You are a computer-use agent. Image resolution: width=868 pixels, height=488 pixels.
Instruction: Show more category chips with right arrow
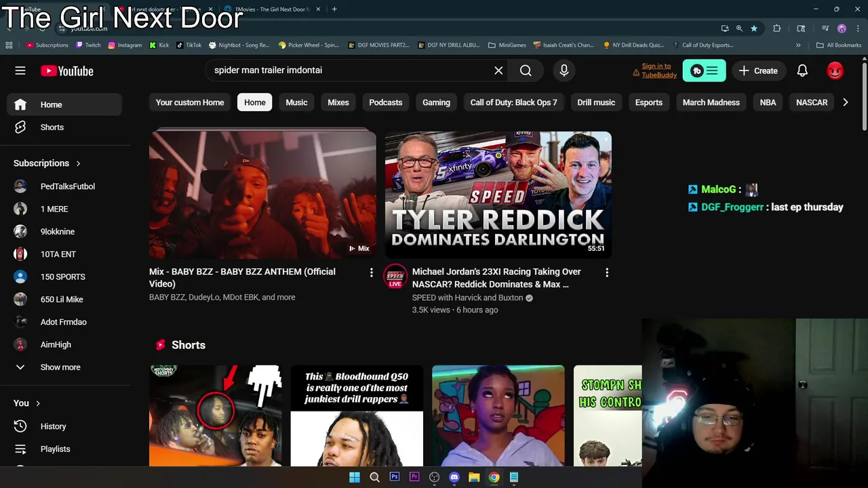click(845, 102)
